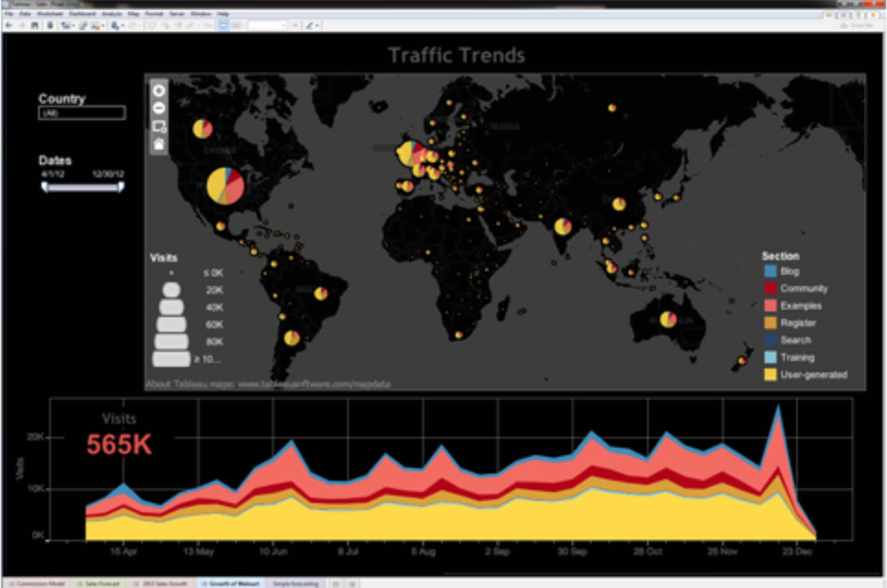Click the save icon in toolbar

tap(35, 25)
